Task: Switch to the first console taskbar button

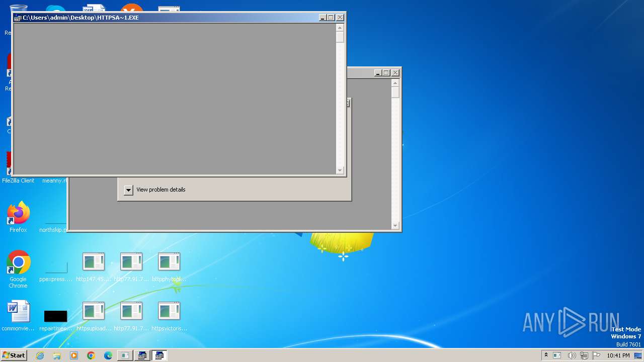Action: point(142,355)
